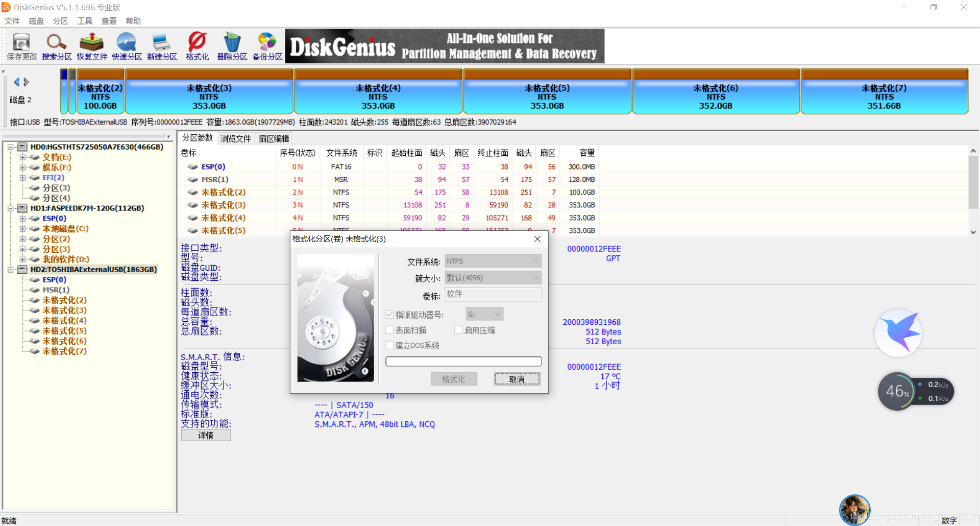Enable 启用压缩 checkbox
This screenshot has height=526, width=980.
coord(458,330)
